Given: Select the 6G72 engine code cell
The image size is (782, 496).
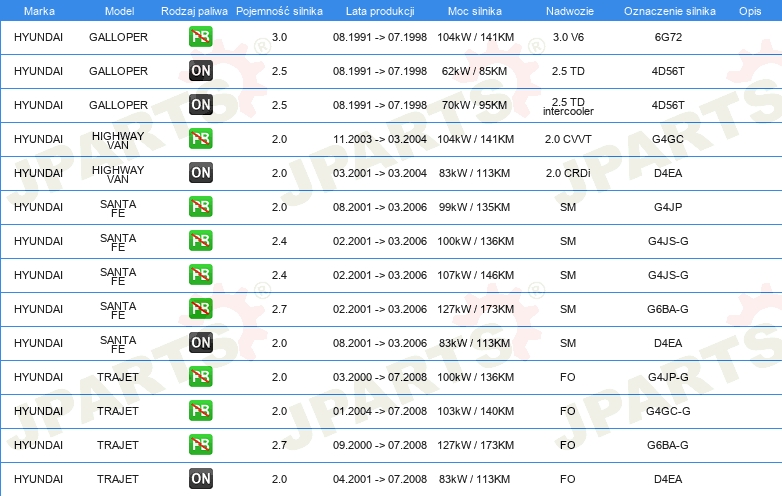Looking at the screenshot, I should click(668, 37).
